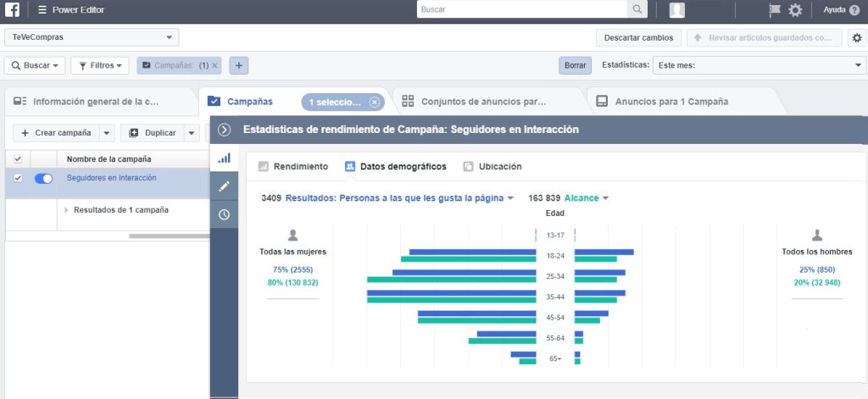The height and width of the screenshot is (399, 868).
Task: Click the plus button to add filter
Action: [238, 65]
